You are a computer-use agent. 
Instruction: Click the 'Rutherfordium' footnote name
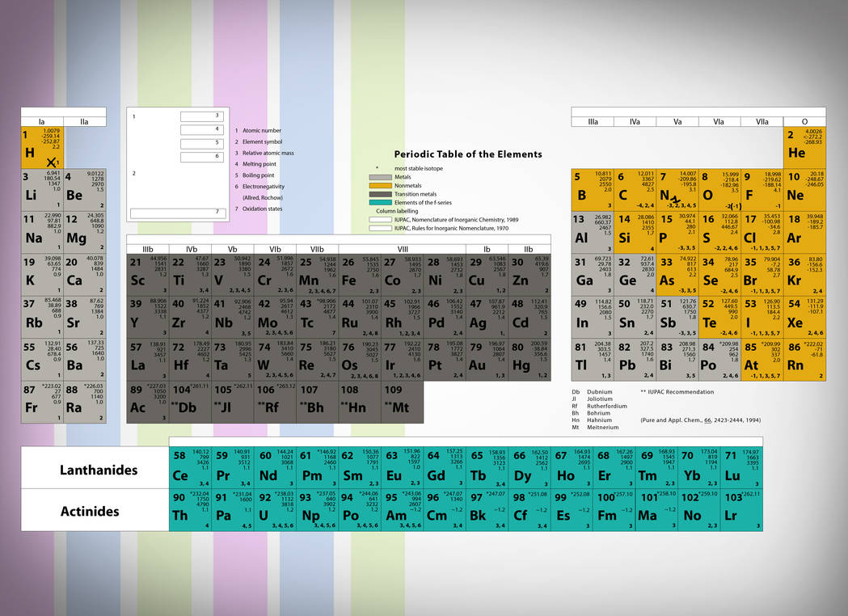point(607,406)
